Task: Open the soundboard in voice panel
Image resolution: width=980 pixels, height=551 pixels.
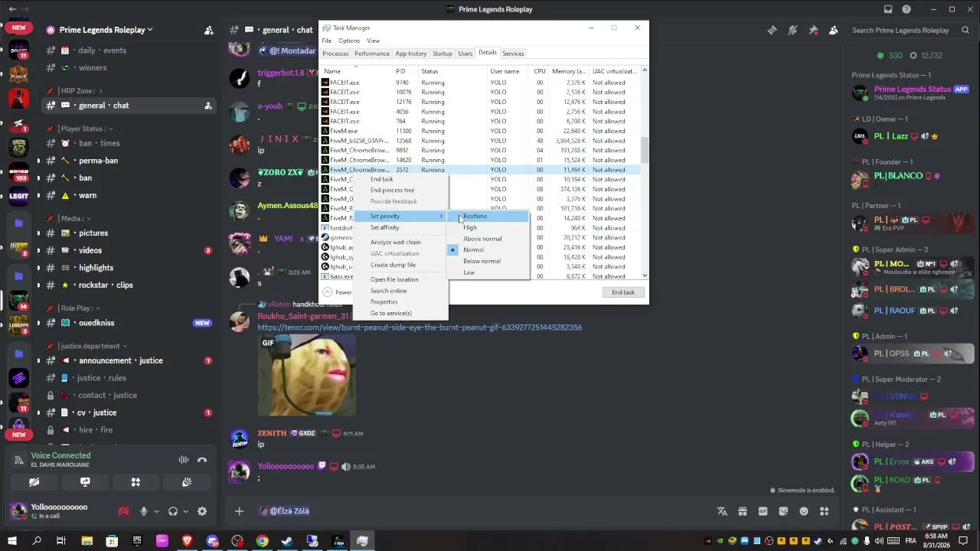Action: pos(186,482)
